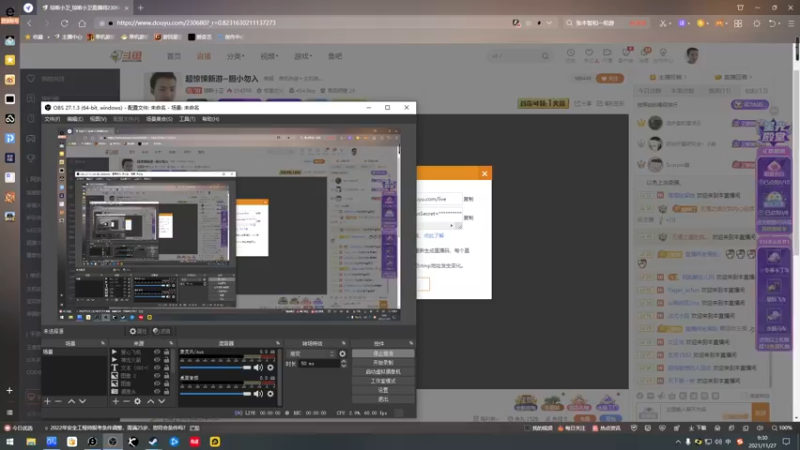The image size is (800, 450).
Task: Mute the 麦克风/Aux channel speaker icon
Action: click(x=258, y=367)
